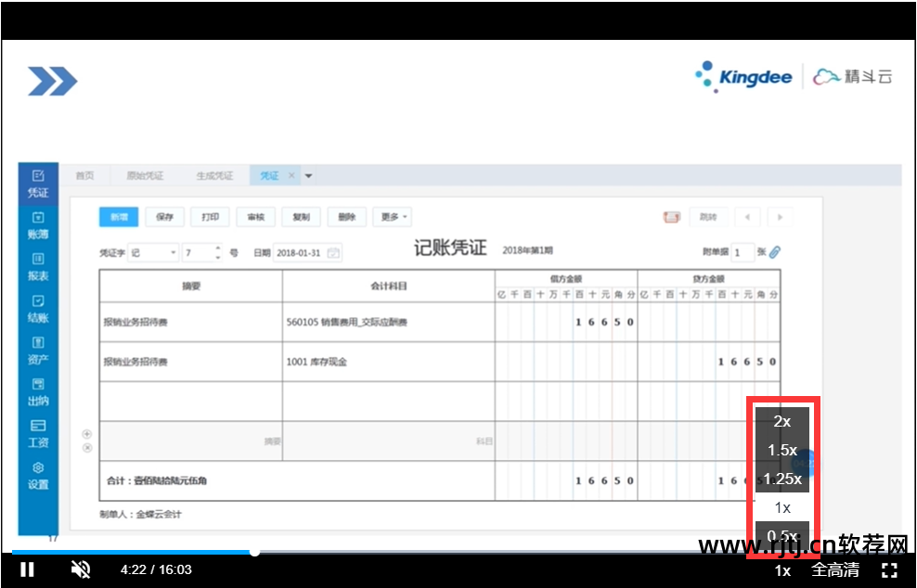Seek on the video progress bar
917x588 pixels.
click(x=458, y=552)
